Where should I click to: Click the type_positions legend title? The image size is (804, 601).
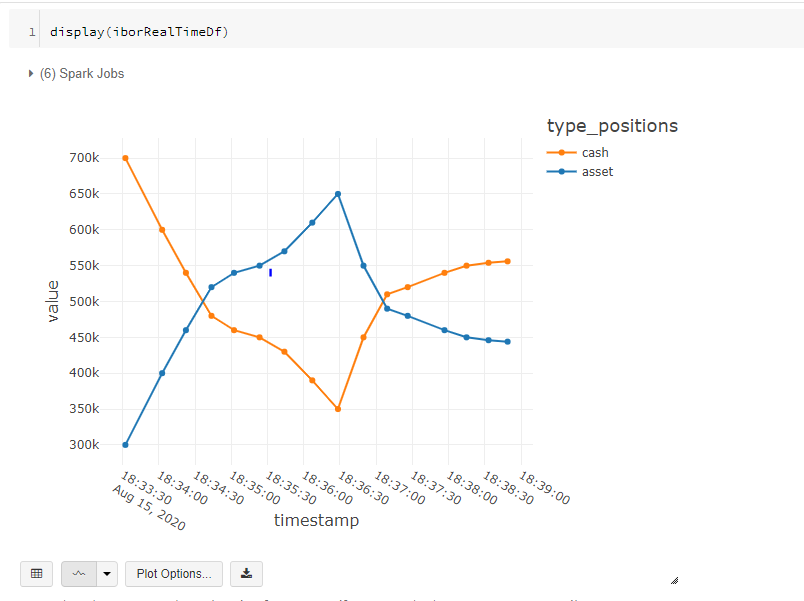tap(612, 126)
